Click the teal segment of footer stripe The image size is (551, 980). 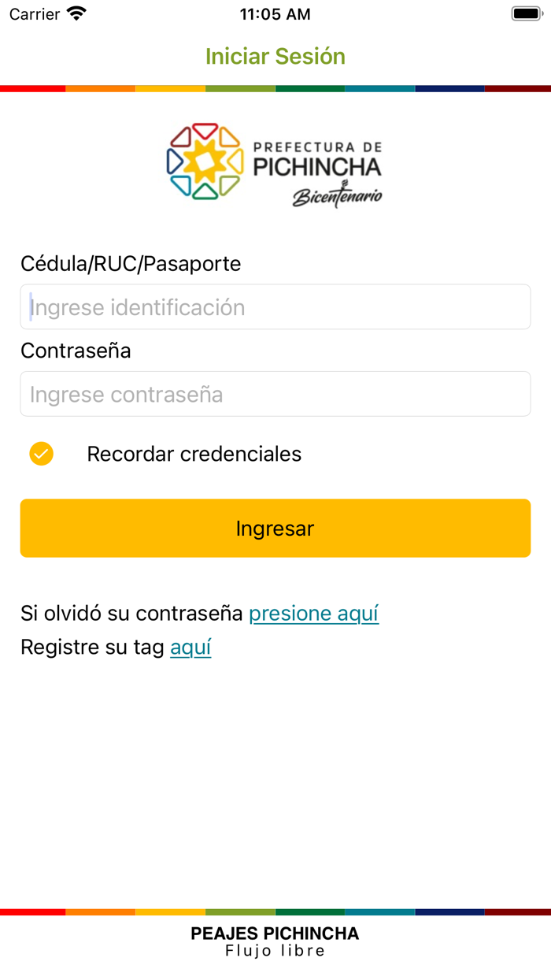click(379, 912)
